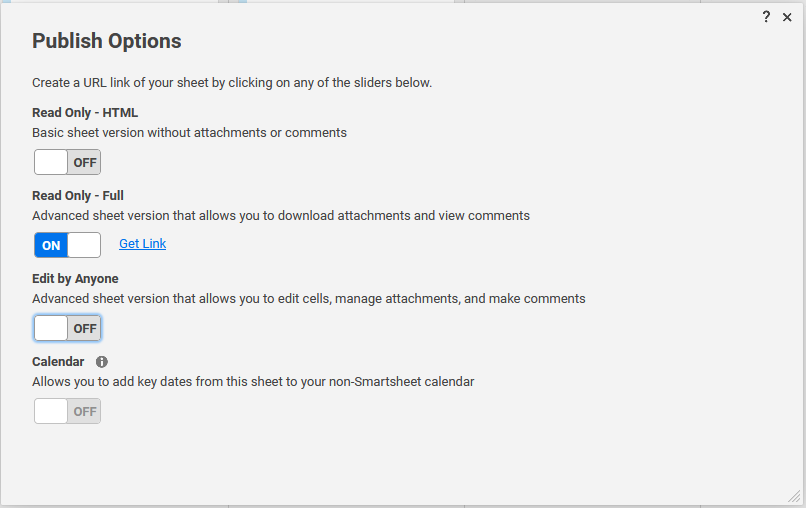Click the 'download attachments and view comments' description
This screenshot has height=508, width=806.
pos(281,215)
